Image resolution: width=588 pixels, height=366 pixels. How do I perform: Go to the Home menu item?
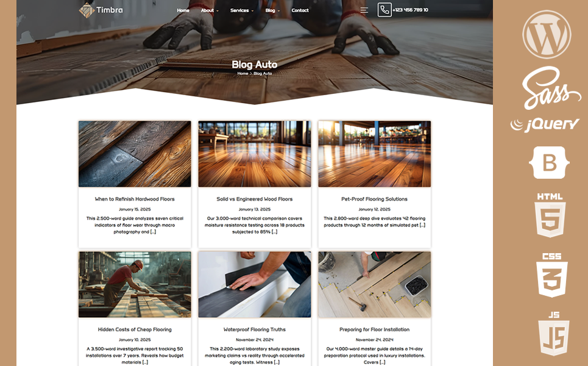[x=183, y=10]
